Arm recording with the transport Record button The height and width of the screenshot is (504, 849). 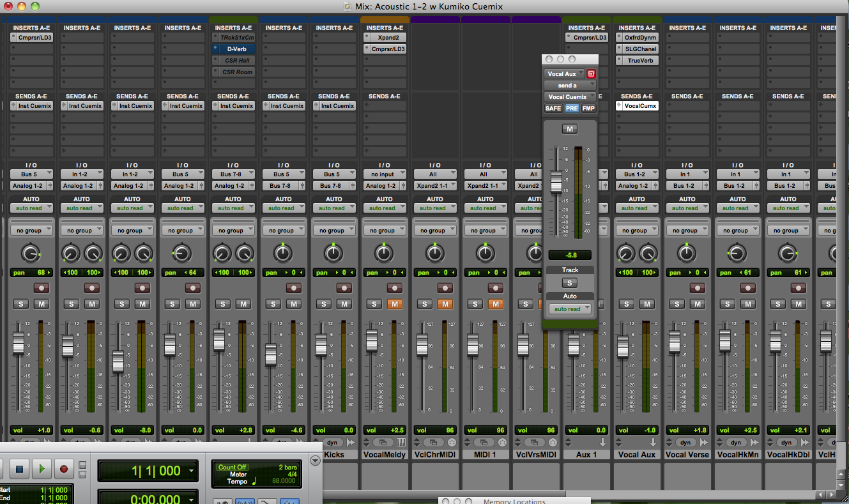pos(63,470)
